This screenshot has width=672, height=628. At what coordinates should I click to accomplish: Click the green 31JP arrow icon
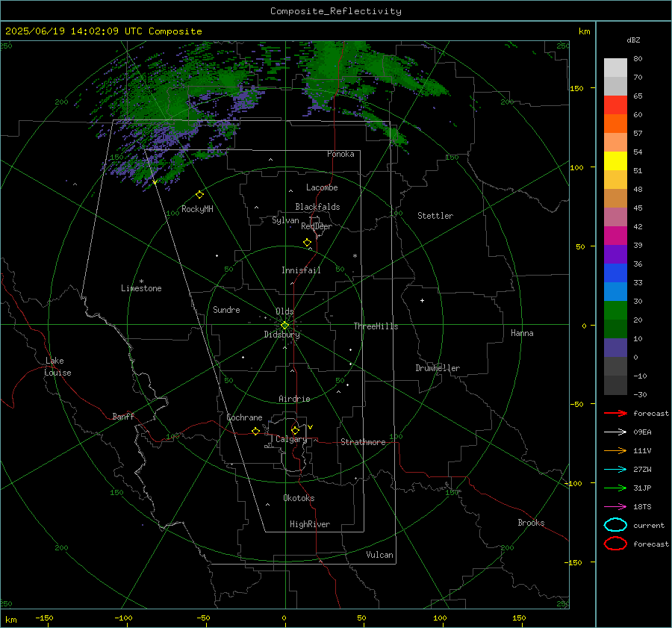[x=615, y=488]
